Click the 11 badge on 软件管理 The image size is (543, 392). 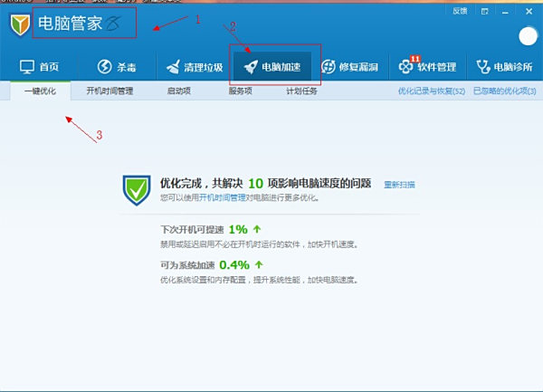tap(414, 59)
